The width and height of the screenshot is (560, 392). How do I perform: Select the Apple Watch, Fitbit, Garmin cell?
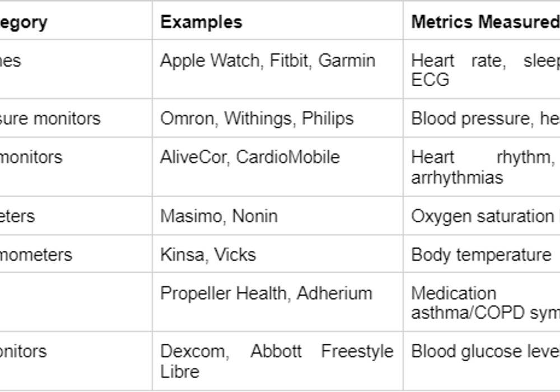click(278, 69)
